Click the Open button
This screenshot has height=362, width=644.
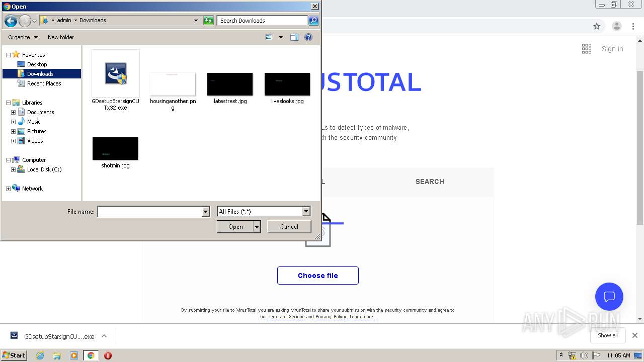[x=235, y=227]
